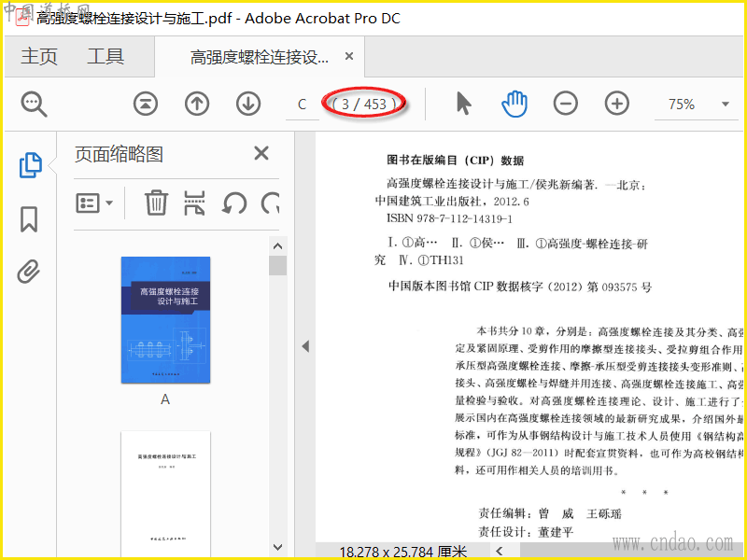747x560 pixels.
Task: Click the 责任编辑 line in the document
Action: click(x=550, y=513)
